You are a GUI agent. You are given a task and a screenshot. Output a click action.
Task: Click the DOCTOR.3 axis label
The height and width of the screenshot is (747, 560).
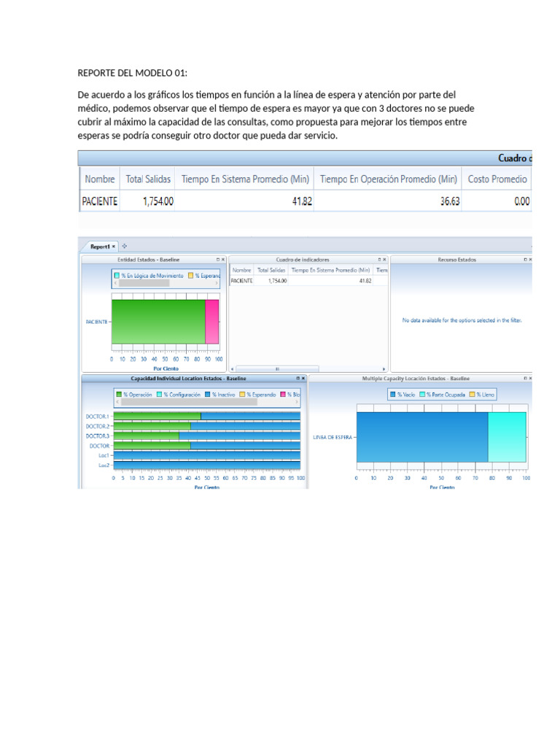tap(97, 436)
